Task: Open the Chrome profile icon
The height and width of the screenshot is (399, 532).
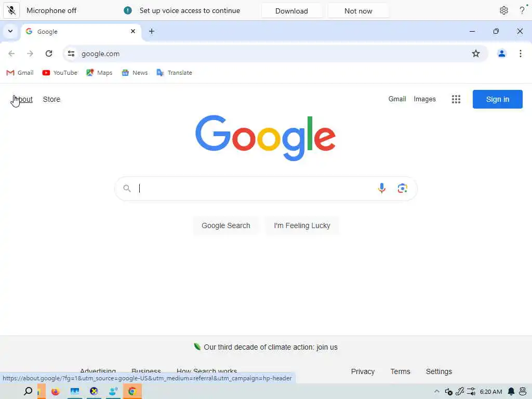Action: click(x=501, y=54)
